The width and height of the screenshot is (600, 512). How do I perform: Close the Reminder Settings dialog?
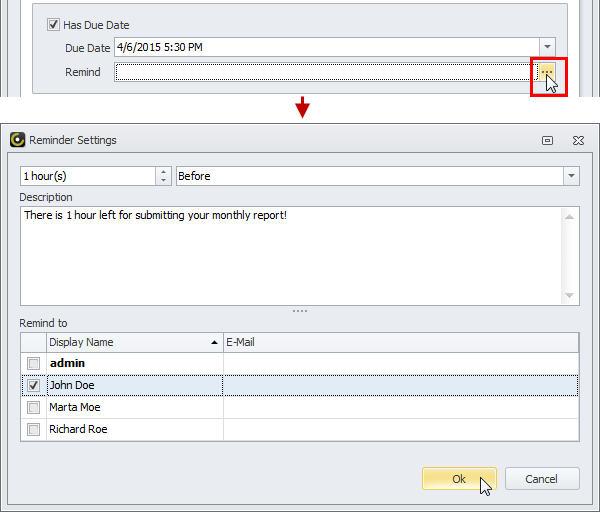pos(578,140)
